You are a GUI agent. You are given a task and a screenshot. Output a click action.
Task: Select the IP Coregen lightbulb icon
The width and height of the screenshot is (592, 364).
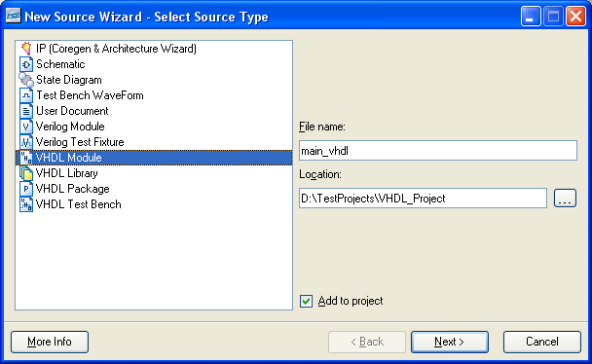tap(26, 49)
